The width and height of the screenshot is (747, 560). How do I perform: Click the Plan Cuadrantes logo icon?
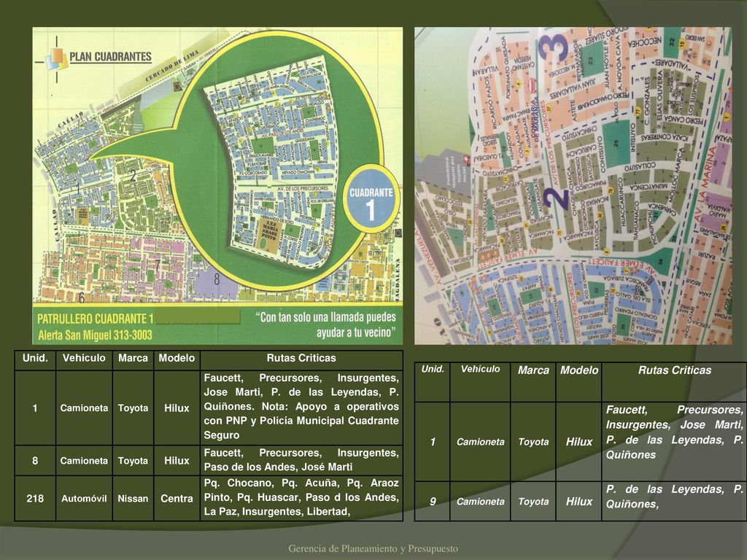pyautogui.click(x=55, y=60)
